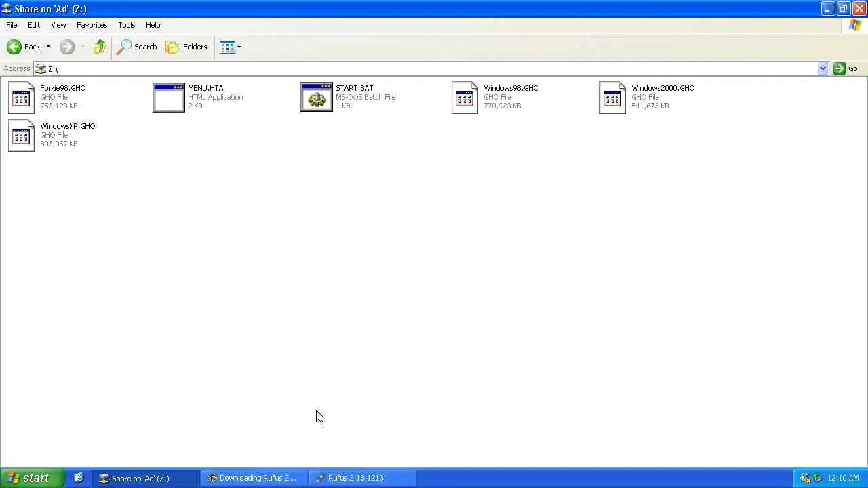Screen dimensions: 868x488
Task: Select the Windows98.GHO file icon
Action: click(x=465, y=97)
